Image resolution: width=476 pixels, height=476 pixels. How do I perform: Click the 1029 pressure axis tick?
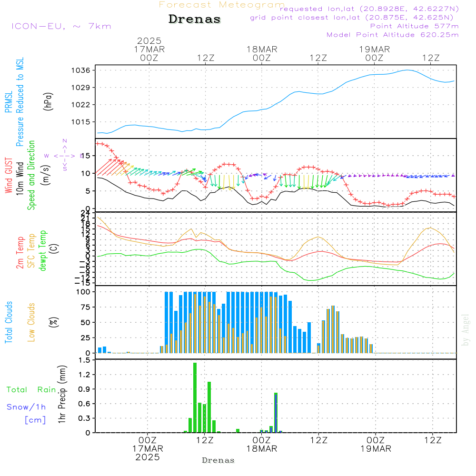[x=81, y=88]
